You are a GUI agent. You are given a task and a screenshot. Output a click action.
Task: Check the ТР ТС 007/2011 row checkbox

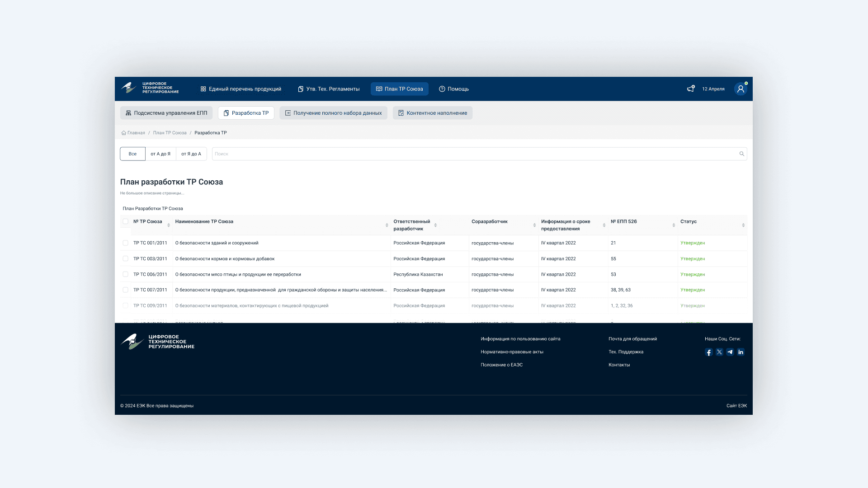(x=125, y=290)
